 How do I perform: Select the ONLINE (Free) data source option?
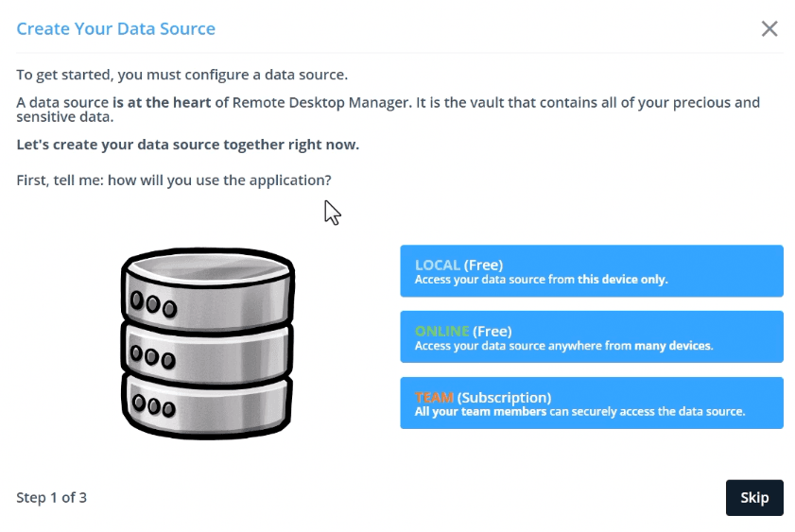pos(591,337)
